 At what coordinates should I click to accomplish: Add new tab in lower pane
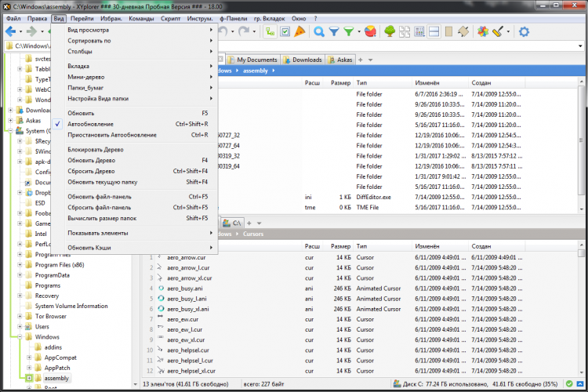click(249, 223)
